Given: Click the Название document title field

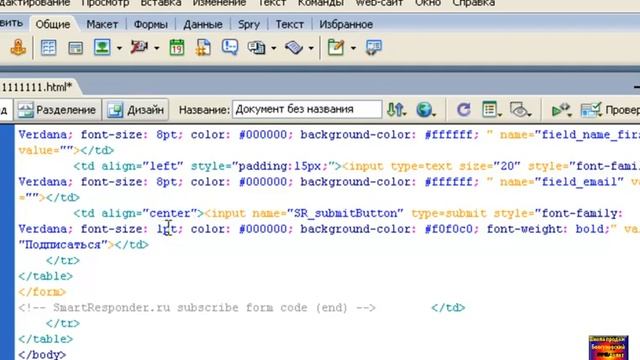Looking at the screenshot, I should click(307, 109).
